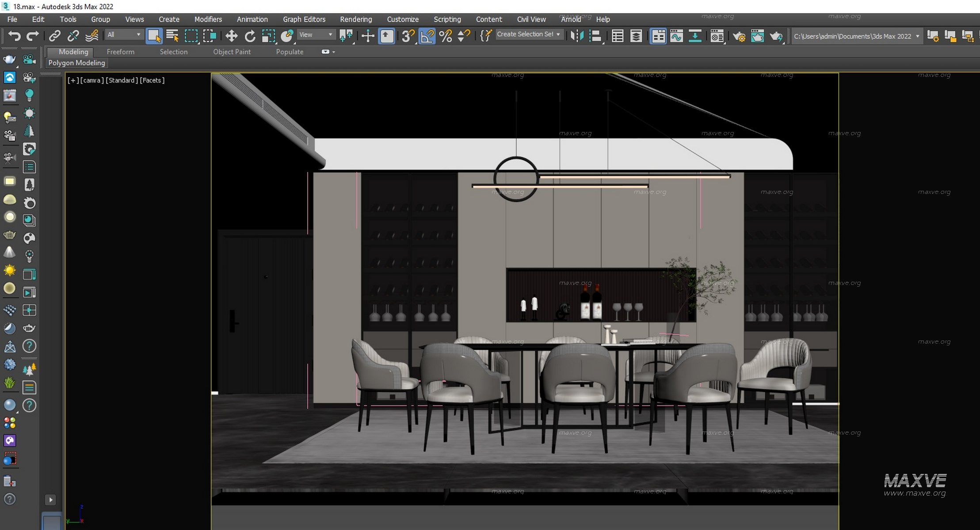
Task: Click the project folder path field
Action: click(x=852, y=36)
